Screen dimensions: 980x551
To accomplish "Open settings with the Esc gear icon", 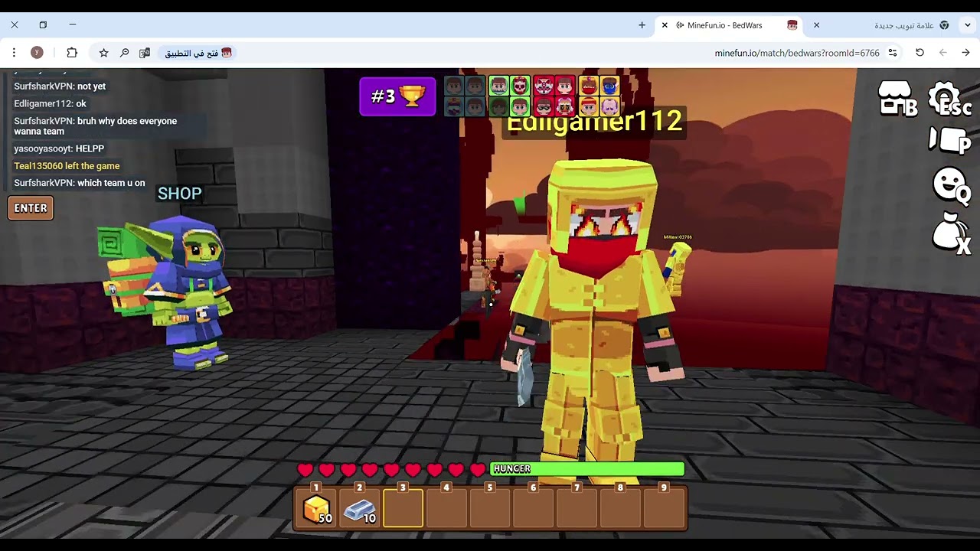I will pos(949,99).
